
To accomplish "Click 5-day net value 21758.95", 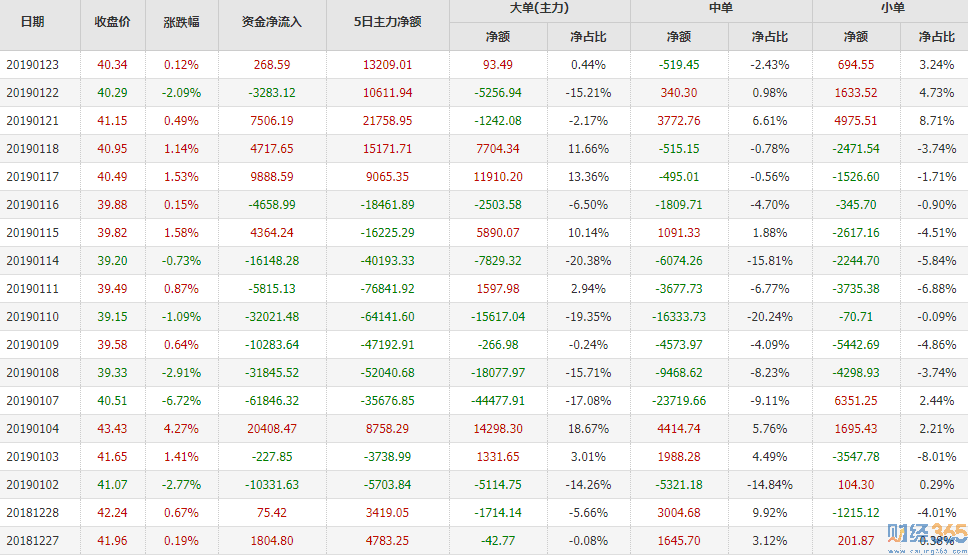I will (388, 121).
